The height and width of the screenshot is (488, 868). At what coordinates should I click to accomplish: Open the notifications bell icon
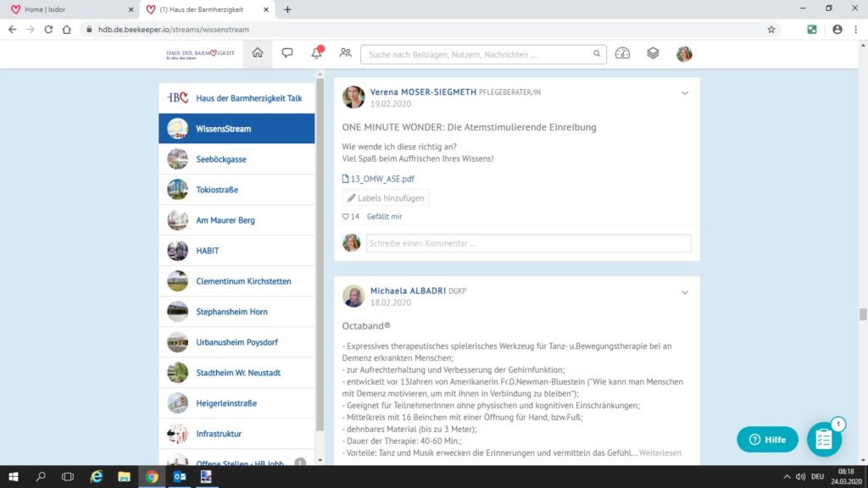pos(316,53)
